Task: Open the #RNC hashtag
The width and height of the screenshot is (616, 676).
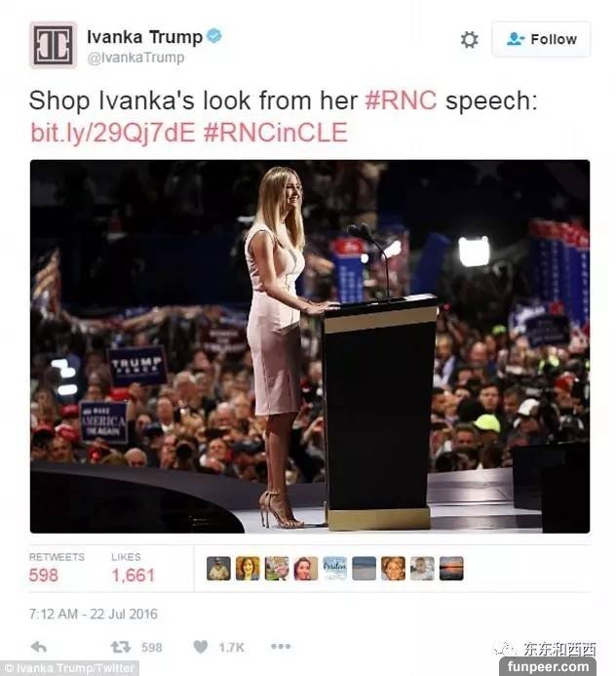Action: click(x=401, y=100)
